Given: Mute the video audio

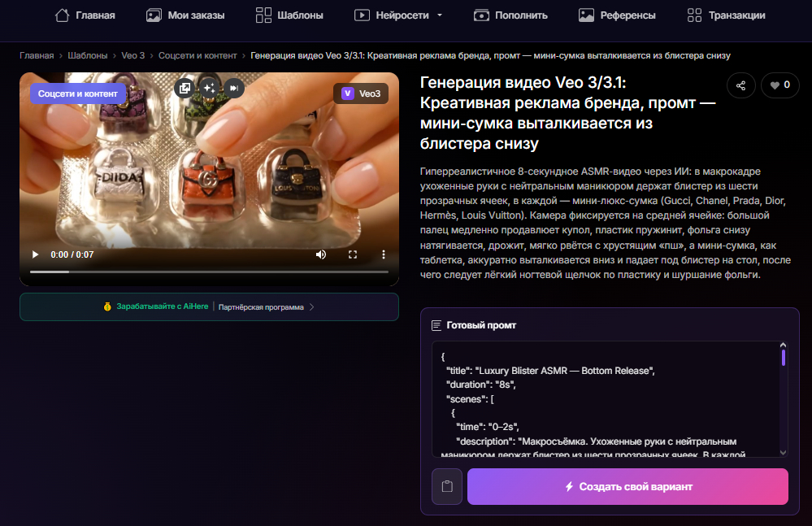Looking at the screenshot, I should (x=320, y=254).
